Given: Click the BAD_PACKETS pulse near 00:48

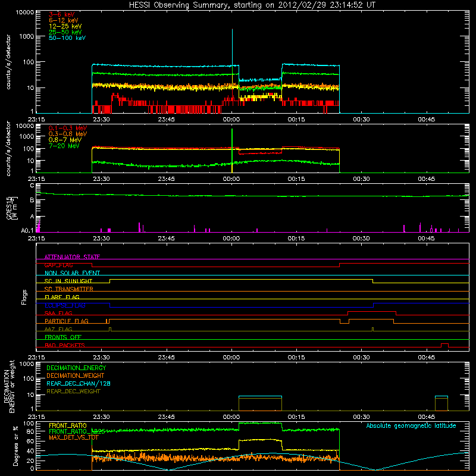Looking at the screenshot, I should click(444, 345).
